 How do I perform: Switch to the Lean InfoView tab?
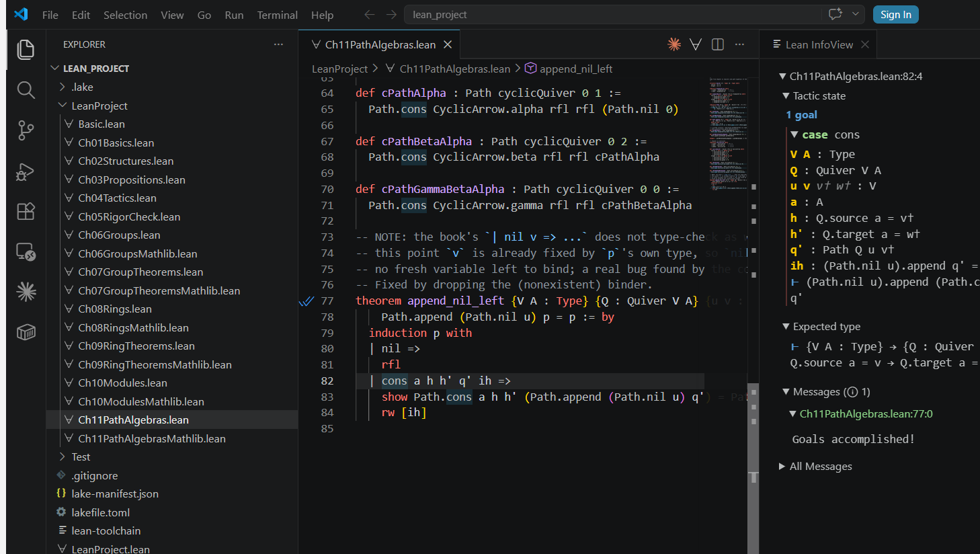pos(819,44)
